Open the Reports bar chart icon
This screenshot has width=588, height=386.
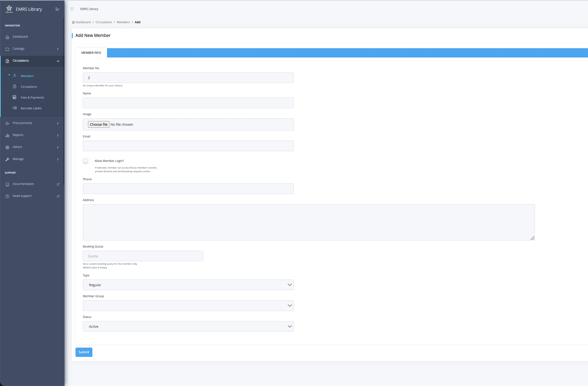click(x=7, y=135)
